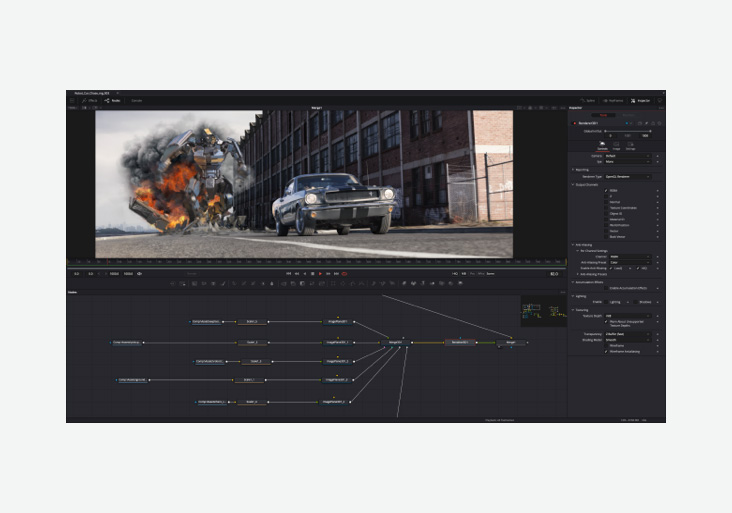Viewport: 732px width, 513px height.
Task: Toggle the Nodes panel button
Action: (113, 100)
